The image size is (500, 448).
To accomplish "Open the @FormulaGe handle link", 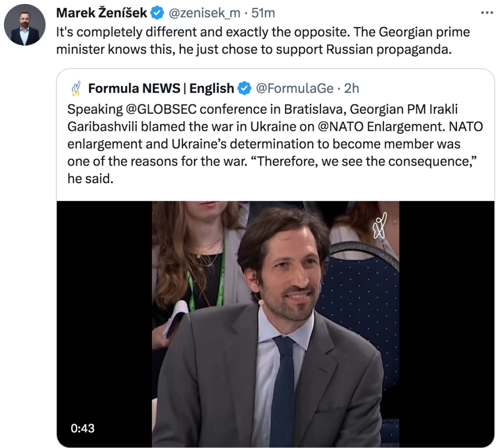I will [294, 88].
